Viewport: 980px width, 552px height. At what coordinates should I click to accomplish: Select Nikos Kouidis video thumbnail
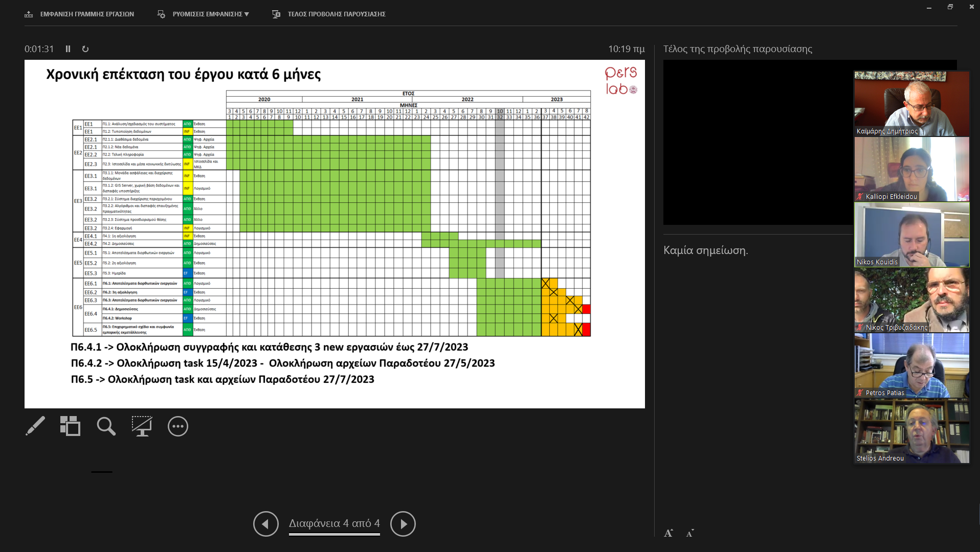[x=911, y=235]
